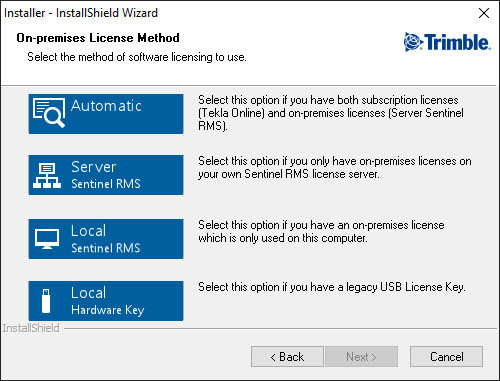Image resolution: width=500 pixels, height=381 pixels.
Task: Close the InstallShield Wizard window
Action: tap(484, 13)
